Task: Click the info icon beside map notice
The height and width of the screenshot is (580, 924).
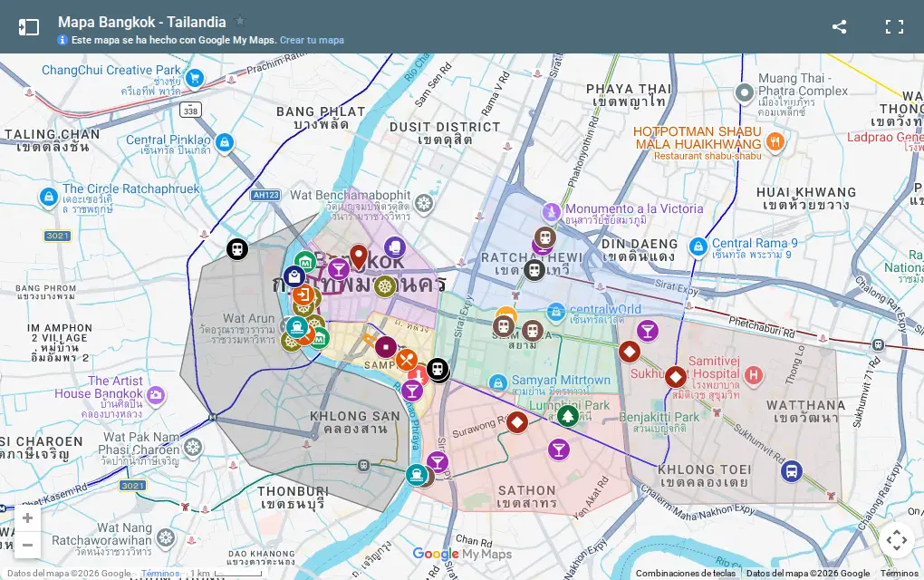Action: [x=63, y=40]
